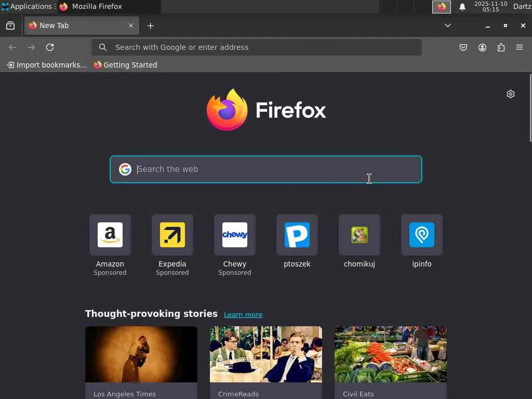Click the page vertical scrollbar
The image size is (532, 399).
(530, 108)
